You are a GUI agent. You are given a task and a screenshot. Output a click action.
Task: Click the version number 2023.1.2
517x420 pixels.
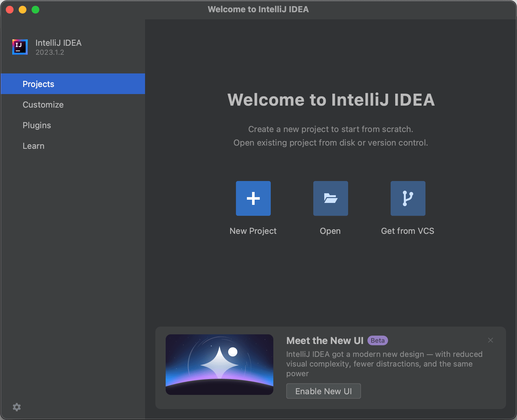click(x=49, y=52)
